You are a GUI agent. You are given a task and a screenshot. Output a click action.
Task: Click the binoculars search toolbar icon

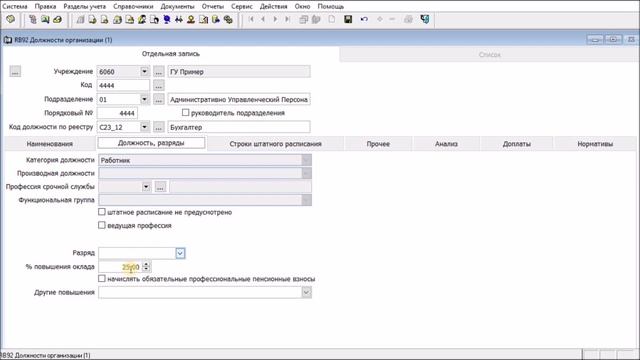coord(179,19)
